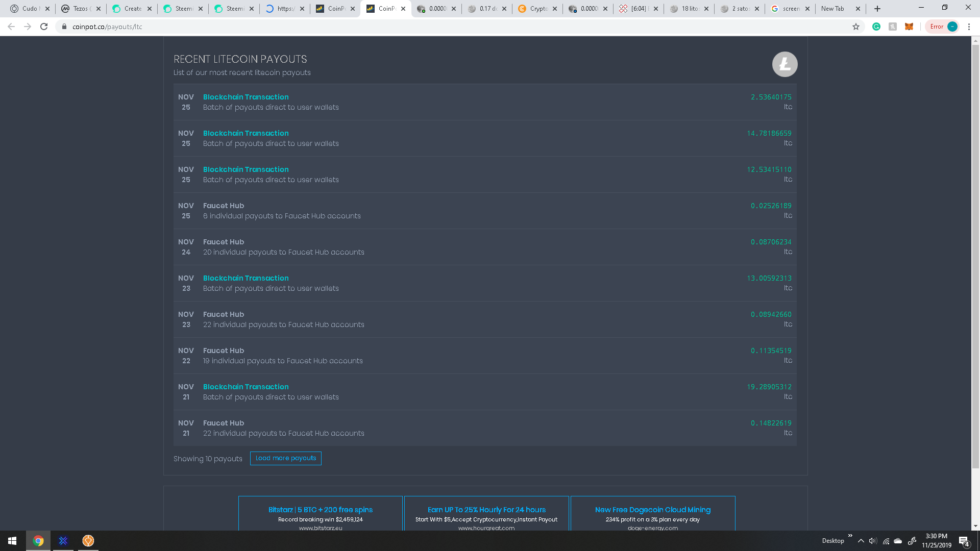Click the Chrome profile Error button
The image size is (980, 551).
coord(942,27)
